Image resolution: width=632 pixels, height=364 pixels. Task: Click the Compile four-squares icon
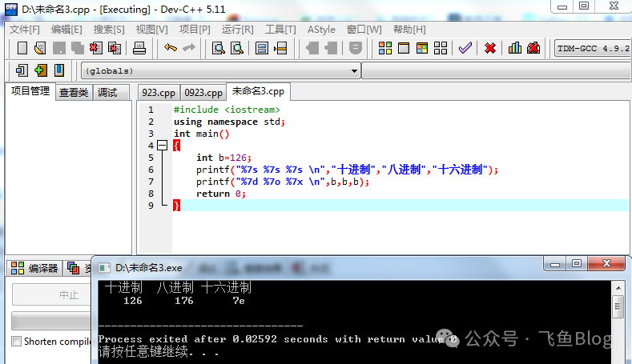(385, 48)
